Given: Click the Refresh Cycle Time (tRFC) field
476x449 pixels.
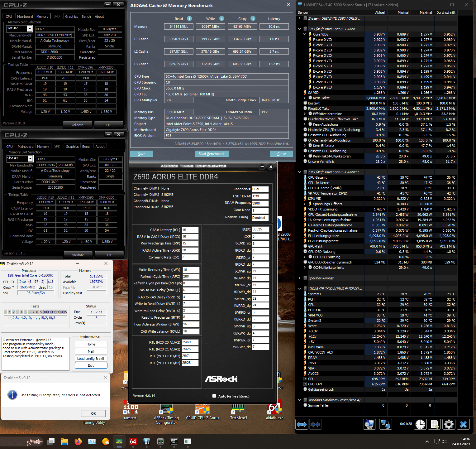Looking at the screenshot, I should (x=191, y=277).
